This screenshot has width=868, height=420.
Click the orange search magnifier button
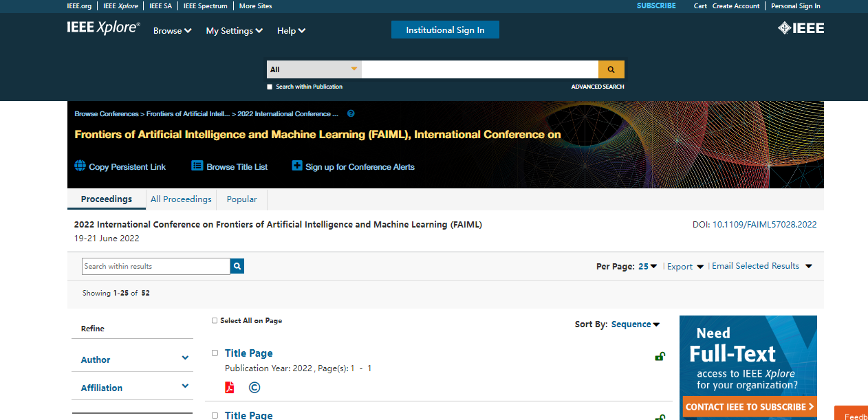point(611,69)
